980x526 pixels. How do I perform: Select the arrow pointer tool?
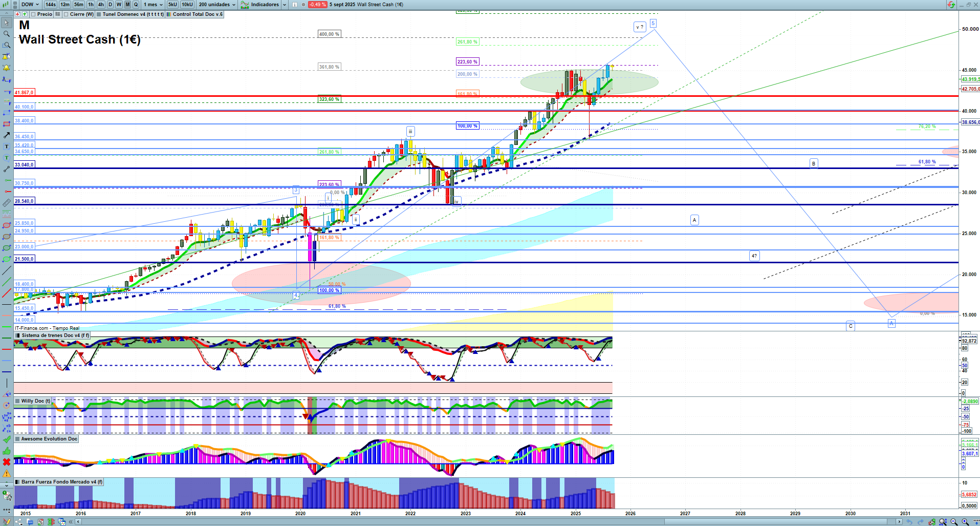(x=7, y=23)
